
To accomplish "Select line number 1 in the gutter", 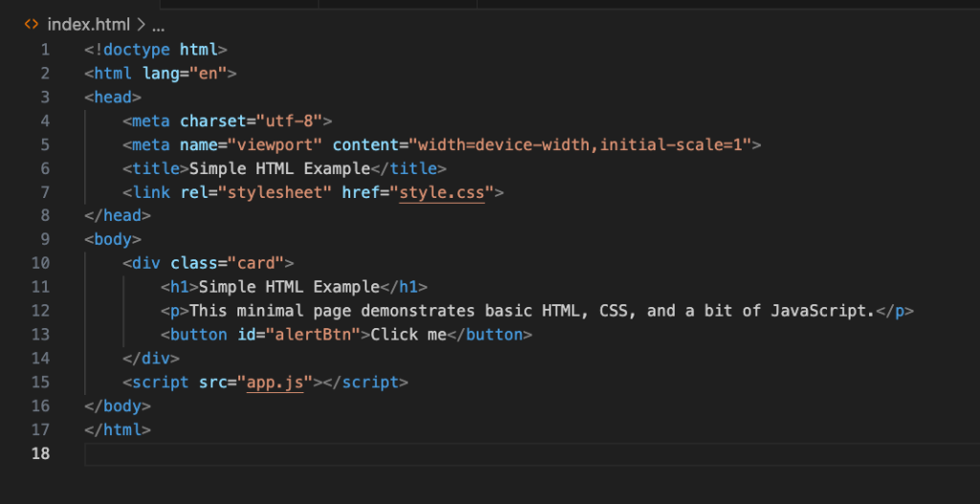I will (x=45, y=50).
